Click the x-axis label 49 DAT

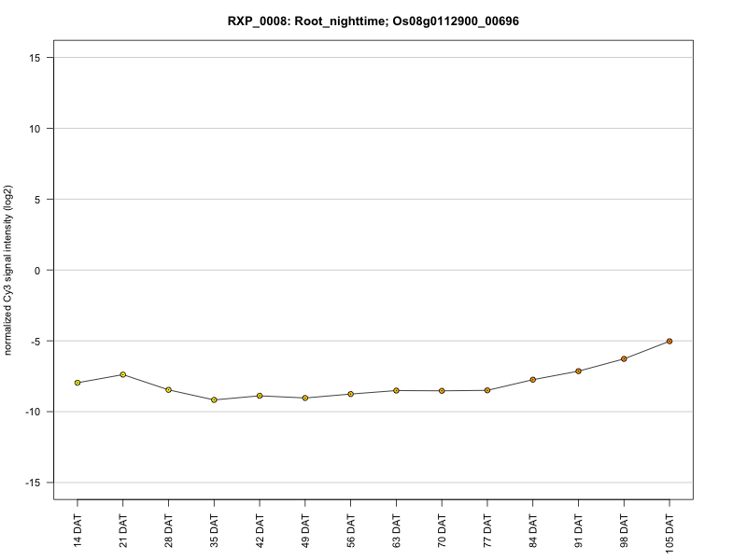click(x=305, y=530)
